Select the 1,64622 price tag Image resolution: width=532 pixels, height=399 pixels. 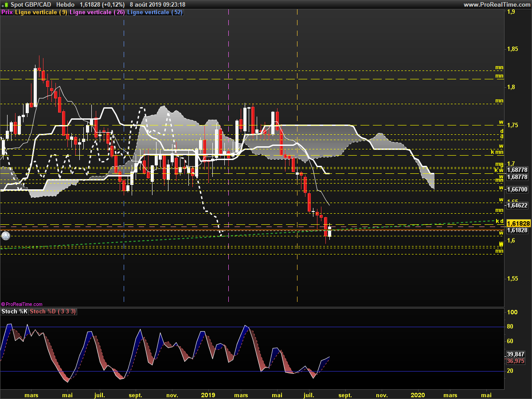[x=517, y=205]
